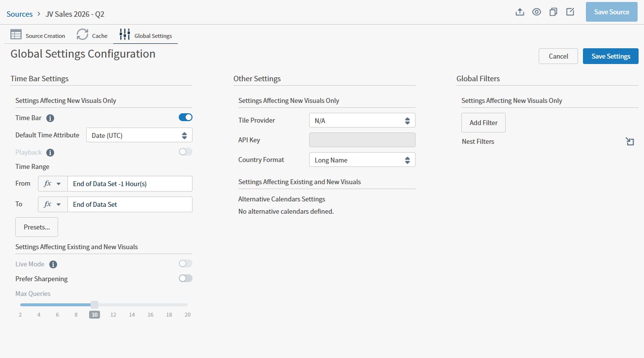This screenshot has width=644, height=358.
Task: Click the To time range field
Action: 130,204
